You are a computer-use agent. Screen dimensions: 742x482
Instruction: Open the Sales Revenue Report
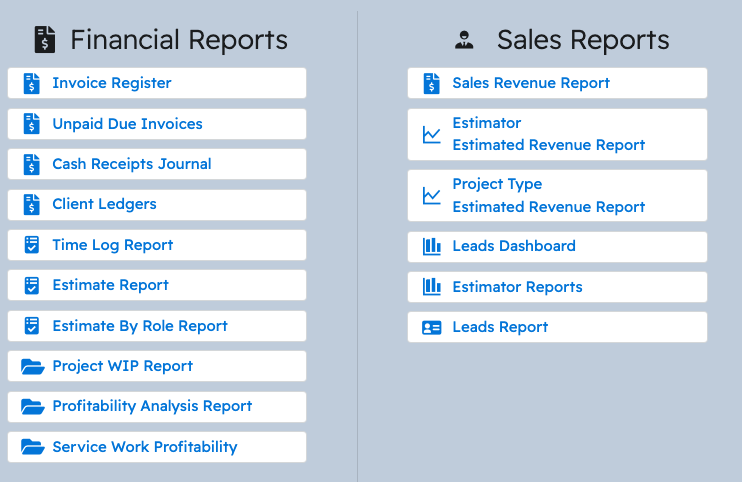point(557,83)
